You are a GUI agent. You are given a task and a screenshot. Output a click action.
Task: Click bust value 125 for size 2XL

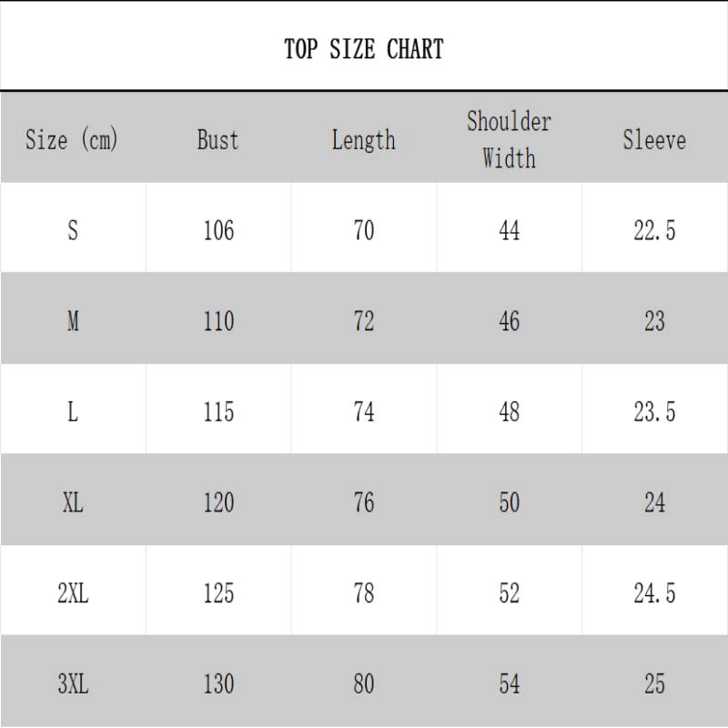click(218, 593)
